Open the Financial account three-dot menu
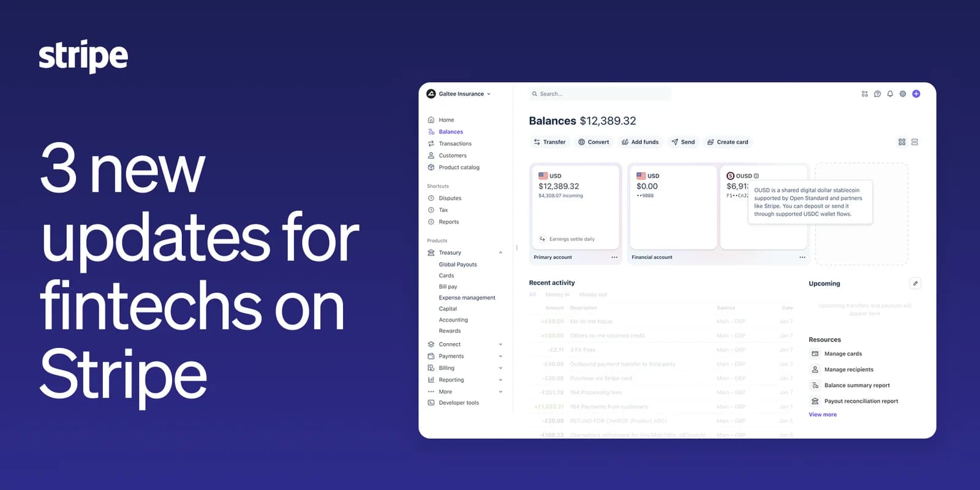The height and width of the screenshot is (490, 980). point(802,257)
